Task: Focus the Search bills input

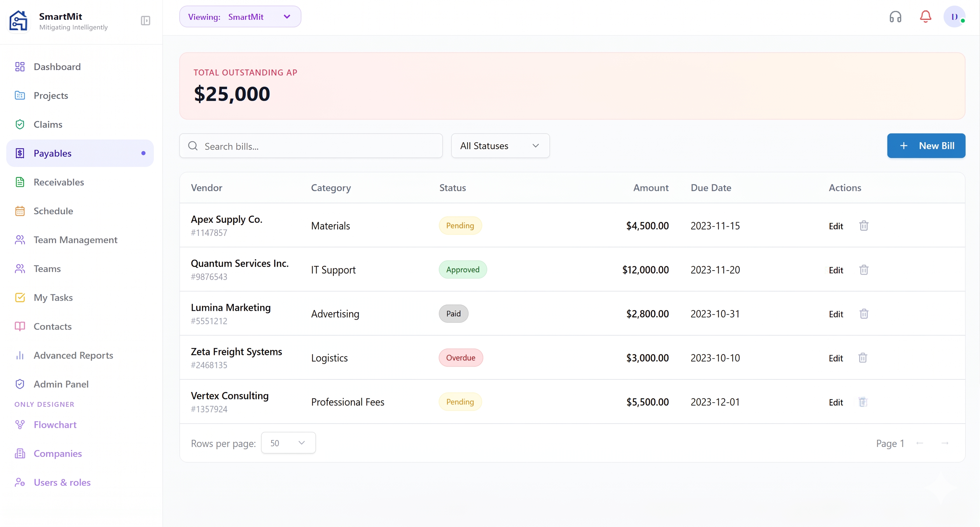Action: pyautogui.click(x=311, y=146)
